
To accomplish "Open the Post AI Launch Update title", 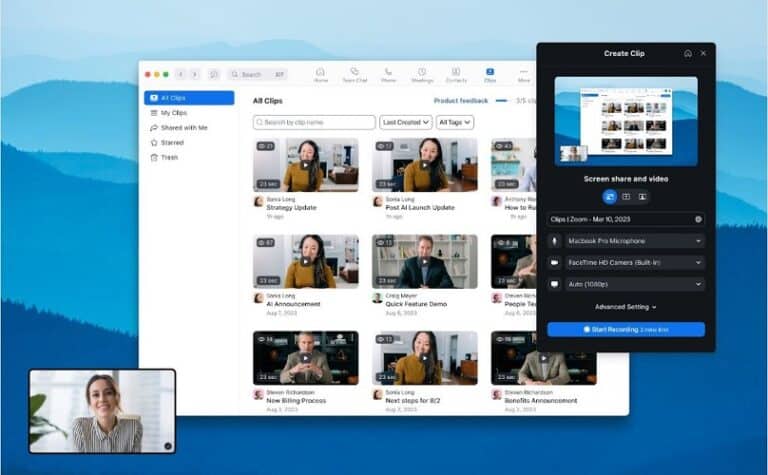I will pyautogui.click(x=420, y=208).
